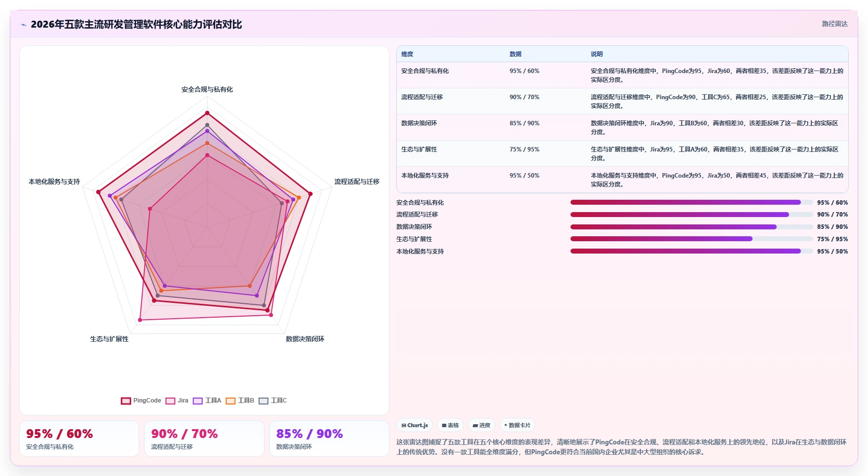Click the 路径雷达 label at top right
The image size is (868, 476).
tap(834, 24)
